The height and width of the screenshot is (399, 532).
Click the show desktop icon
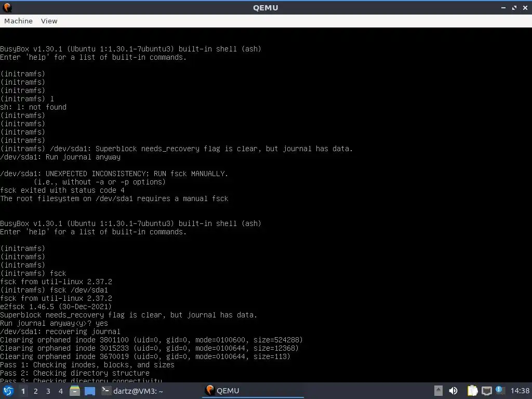pos(90,391)
